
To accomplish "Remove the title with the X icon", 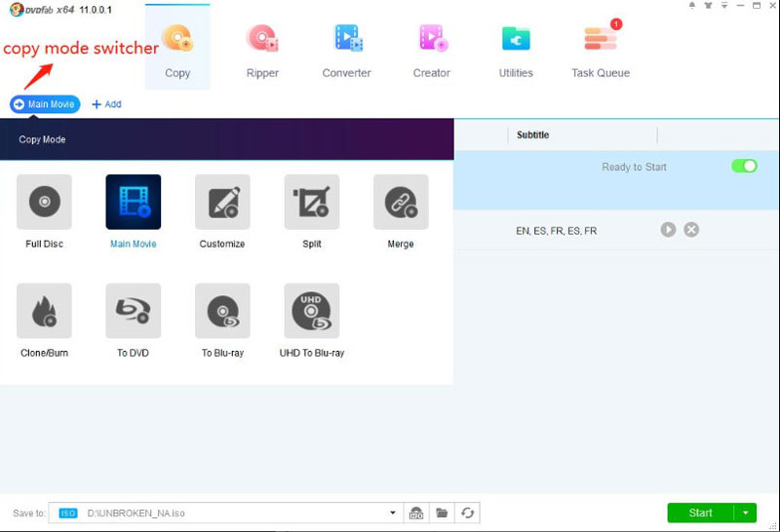I will tap(691, 230).
